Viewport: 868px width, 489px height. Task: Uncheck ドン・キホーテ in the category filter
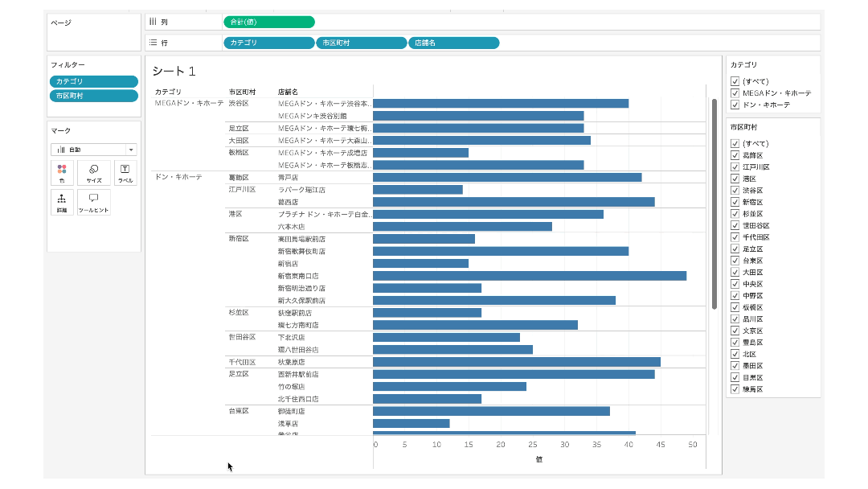click(735, 105)
